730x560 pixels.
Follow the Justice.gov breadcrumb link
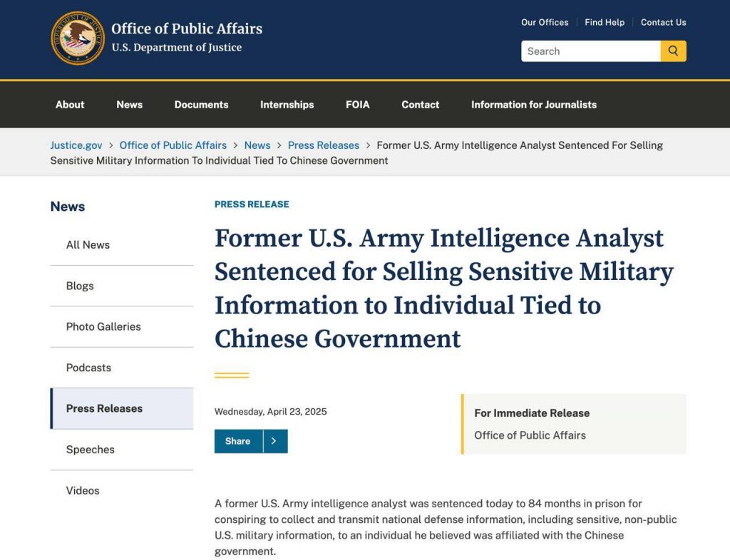point(76,145)
